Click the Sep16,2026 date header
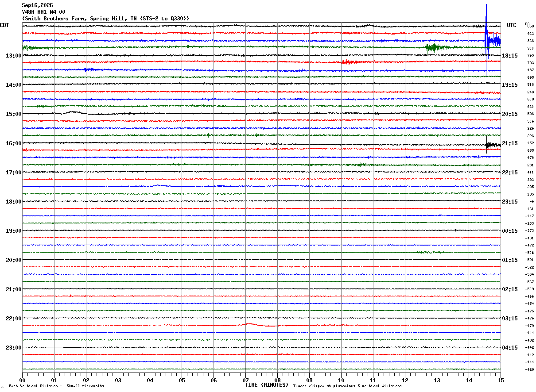The image size is (536, 392). click(x=37, y=5)
